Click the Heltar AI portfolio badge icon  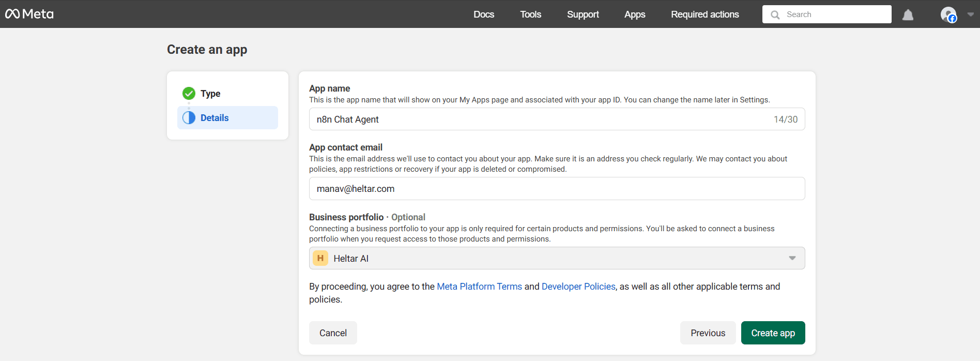click(320, 258)
